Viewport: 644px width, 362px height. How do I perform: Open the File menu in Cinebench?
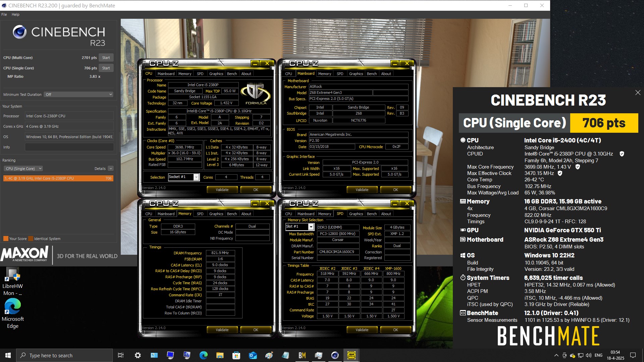point(4,14)
